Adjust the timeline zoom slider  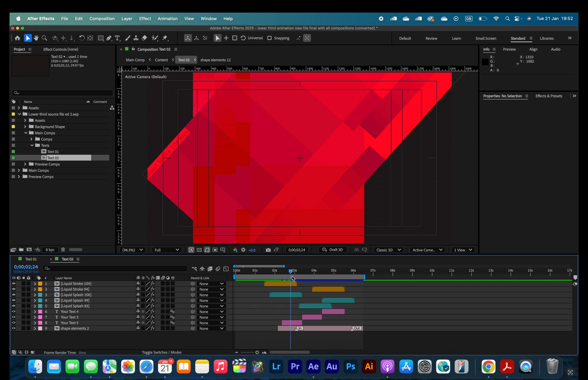coord(257,352)
